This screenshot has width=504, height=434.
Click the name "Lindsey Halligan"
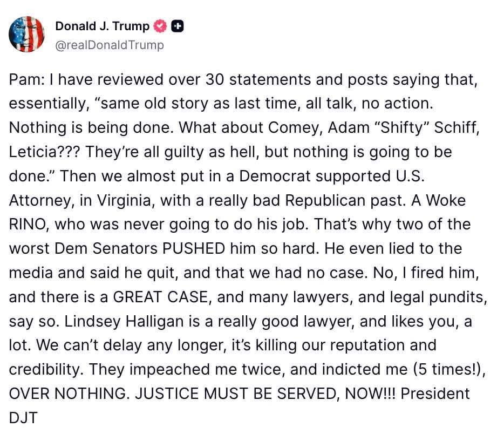(124, 321)
